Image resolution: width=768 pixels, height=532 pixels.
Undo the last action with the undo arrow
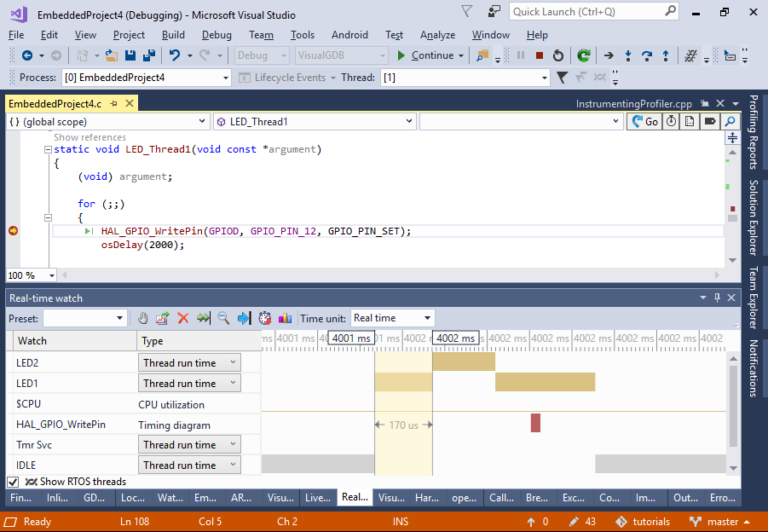tap(175, 56)
